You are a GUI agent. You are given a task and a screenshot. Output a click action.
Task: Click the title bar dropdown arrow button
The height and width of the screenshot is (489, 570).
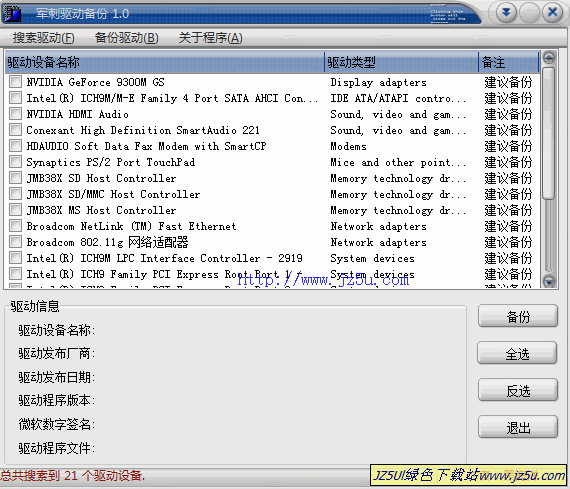[x=506, y=13]
